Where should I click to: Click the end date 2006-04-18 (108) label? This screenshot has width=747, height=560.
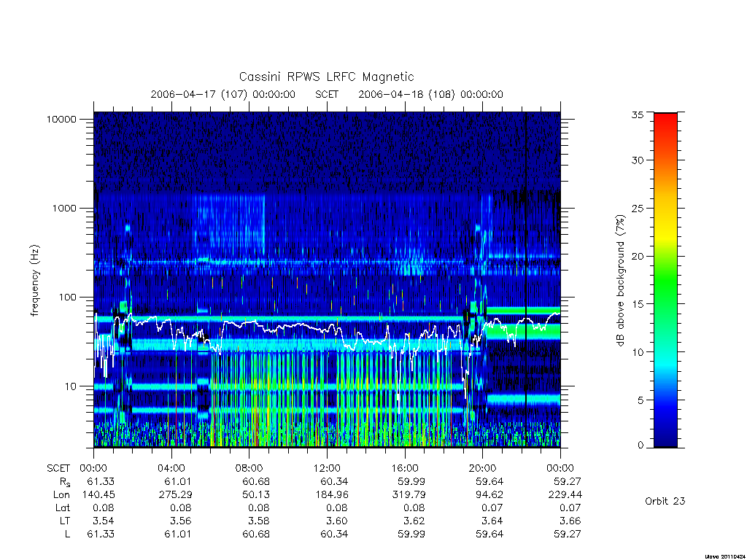(x=406, y=94)
